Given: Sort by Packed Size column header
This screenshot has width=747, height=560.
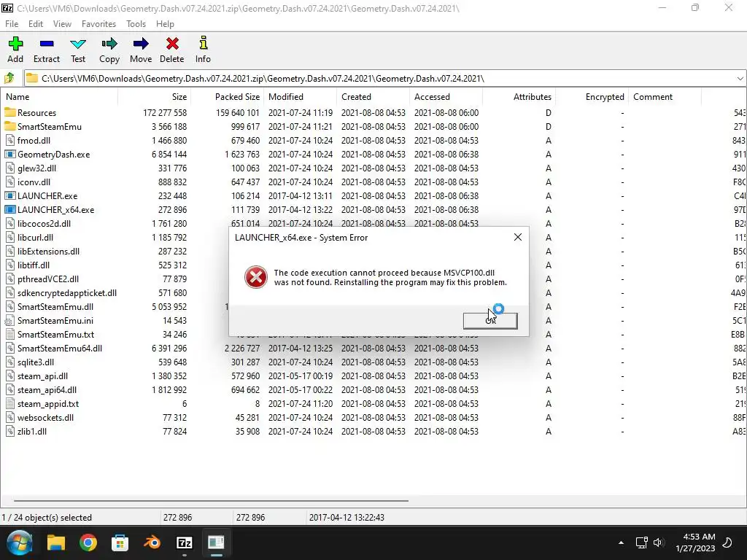Looking at the screenshot, I should click(228, 97).
